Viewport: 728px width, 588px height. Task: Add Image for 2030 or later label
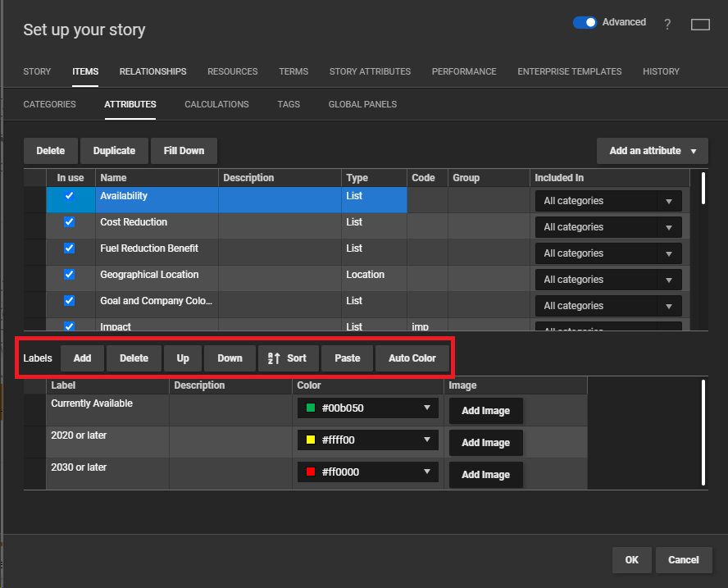[485, 475]
